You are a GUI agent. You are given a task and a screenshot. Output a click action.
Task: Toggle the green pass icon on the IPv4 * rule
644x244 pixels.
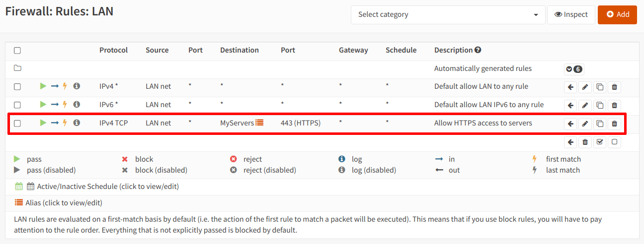(43, 86)
